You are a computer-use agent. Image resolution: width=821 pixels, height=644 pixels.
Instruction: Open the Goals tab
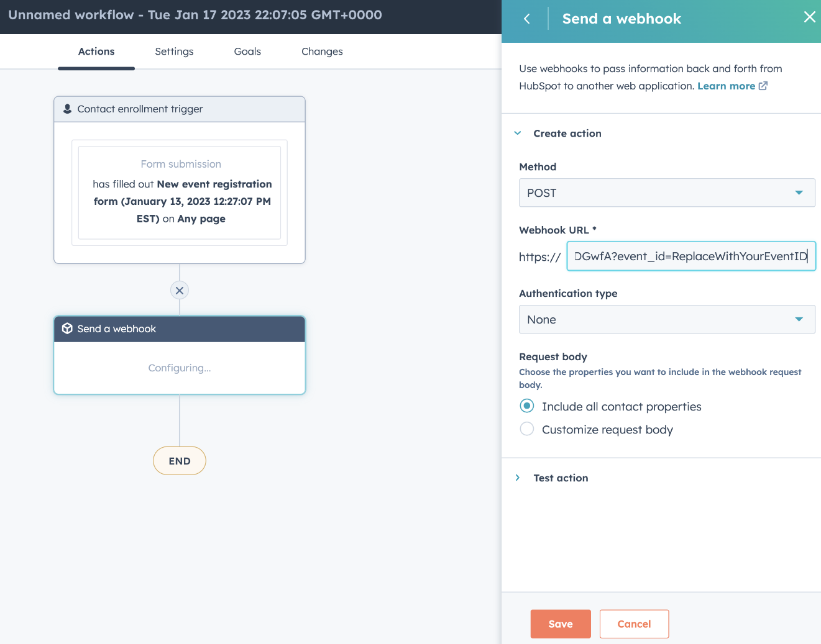coord(247,52)
